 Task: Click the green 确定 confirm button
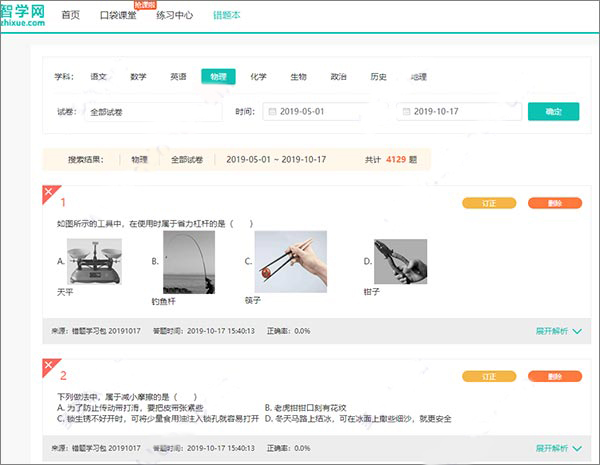(x=553, y=112)
